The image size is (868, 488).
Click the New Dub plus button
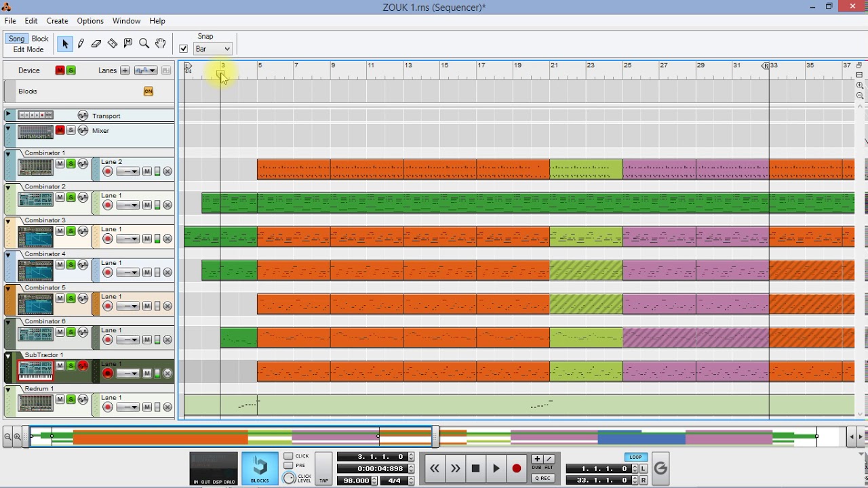tap(537, 459)
